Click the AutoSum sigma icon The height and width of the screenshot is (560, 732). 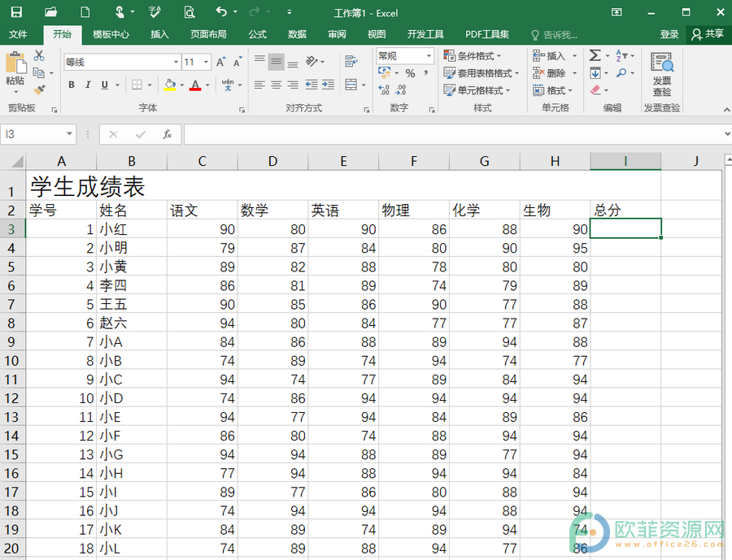pyautogui.click(x=595, y=55)
